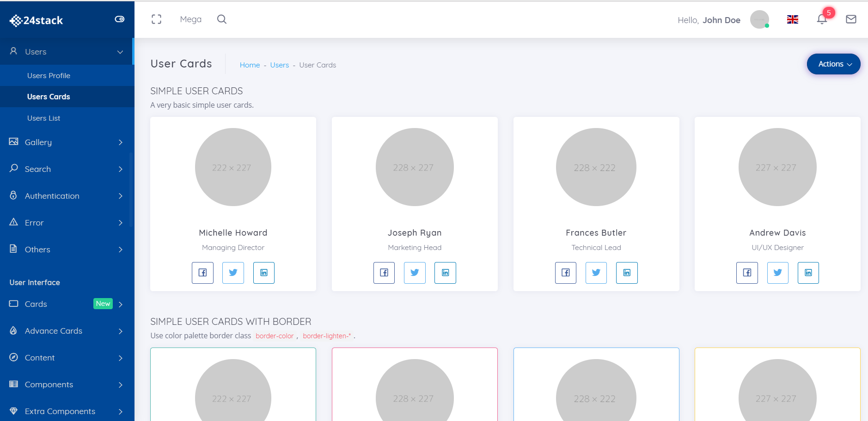Click Andrew Davis's LinkedIn icon

(808, 273)
